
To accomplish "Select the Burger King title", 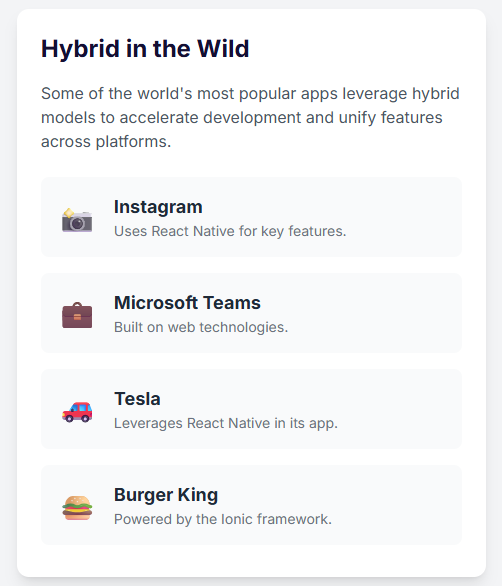I will [166, 494].
